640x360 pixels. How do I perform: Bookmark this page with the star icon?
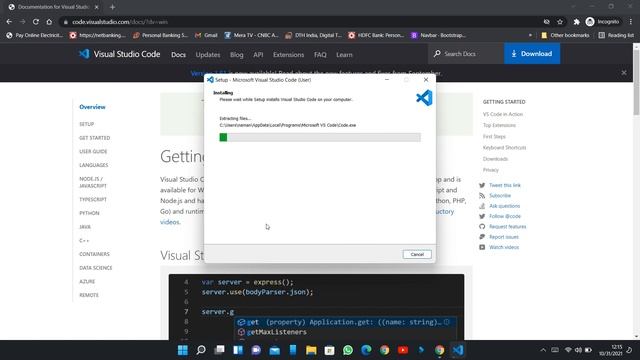pyautogui.click(x=560, y=22)
